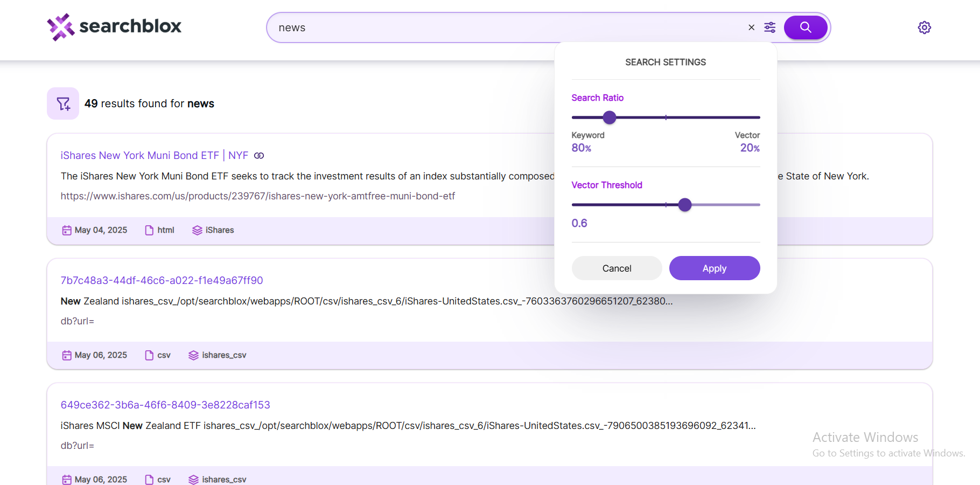Click ishares_csv label in 7b7c48a3 result
The image size is (980, 485).
(x=224, y=355)
